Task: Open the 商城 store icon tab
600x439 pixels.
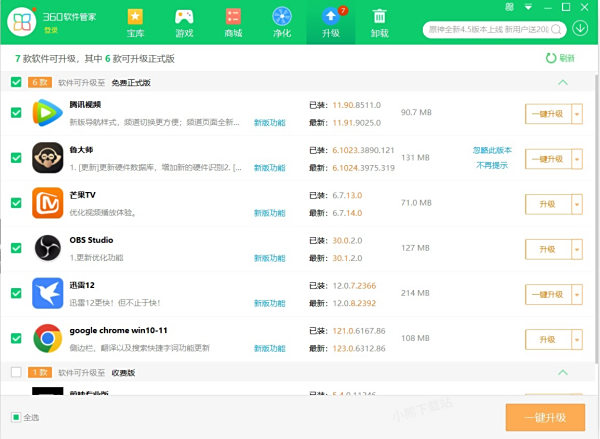Action: (x=233, y=17)
